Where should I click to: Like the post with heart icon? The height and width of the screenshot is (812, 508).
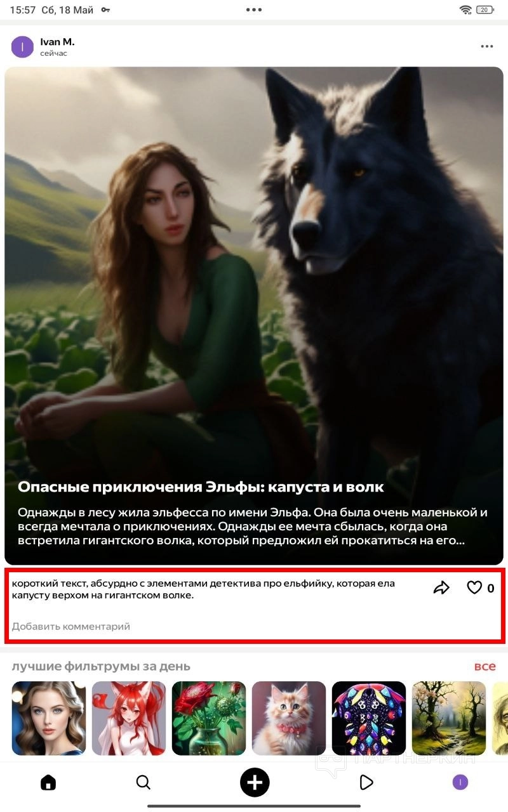tap(474, 588)
